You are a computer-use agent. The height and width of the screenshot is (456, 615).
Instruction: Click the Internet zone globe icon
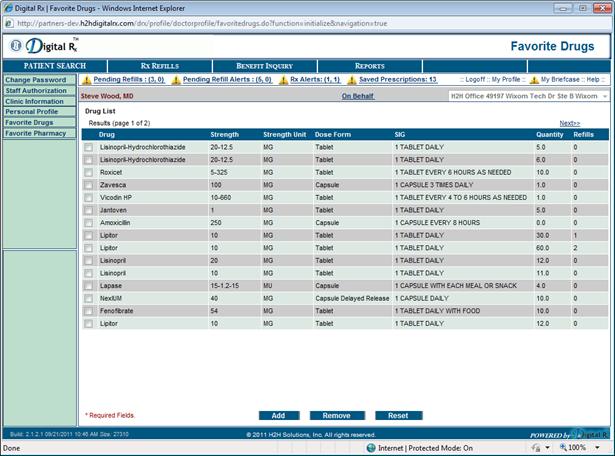(370, 448)
